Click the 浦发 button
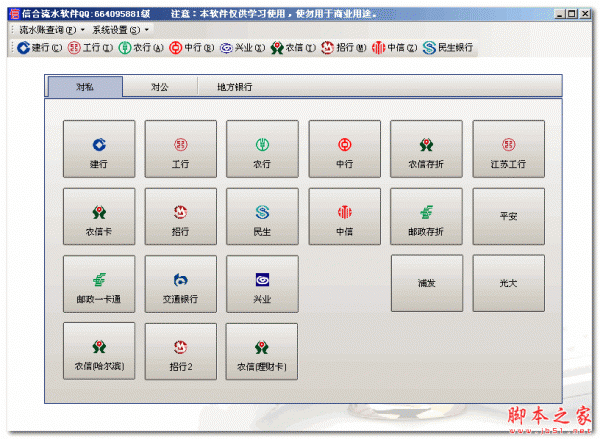The height and width of the screenshot is (439, 600). 427,283
